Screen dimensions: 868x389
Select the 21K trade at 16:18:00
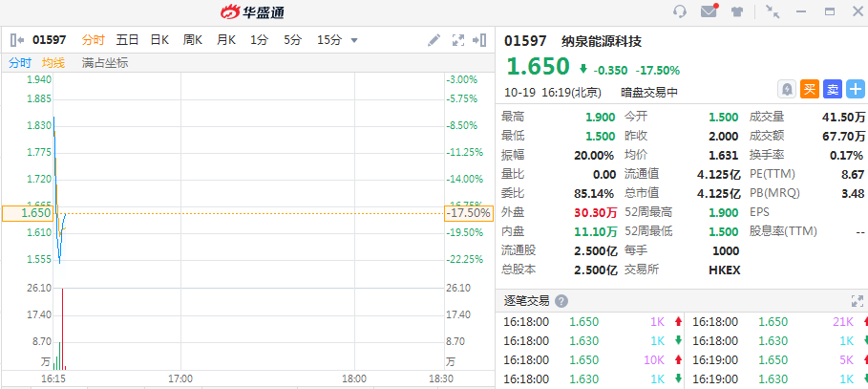tap(778, 322)
